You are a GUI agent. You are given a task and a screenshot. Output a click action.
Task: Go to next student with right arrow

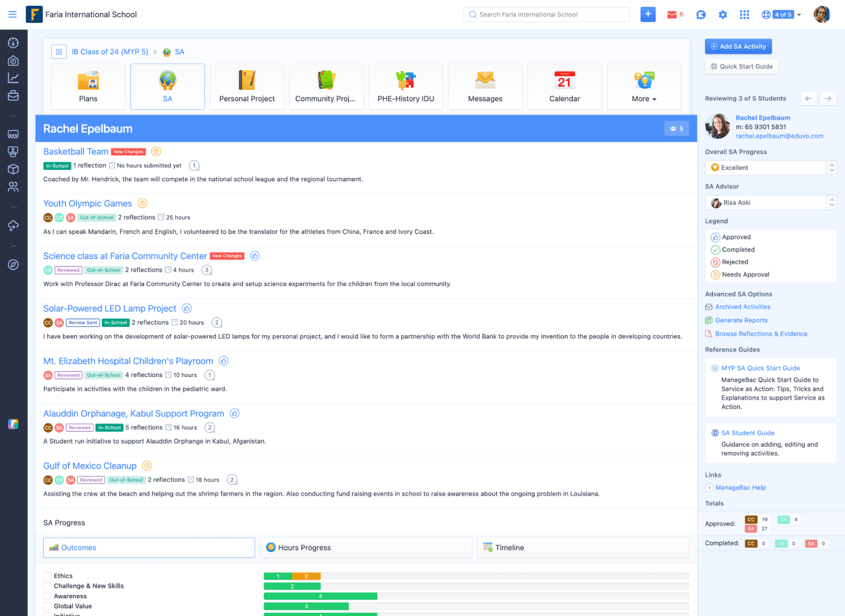click(828, 98)
